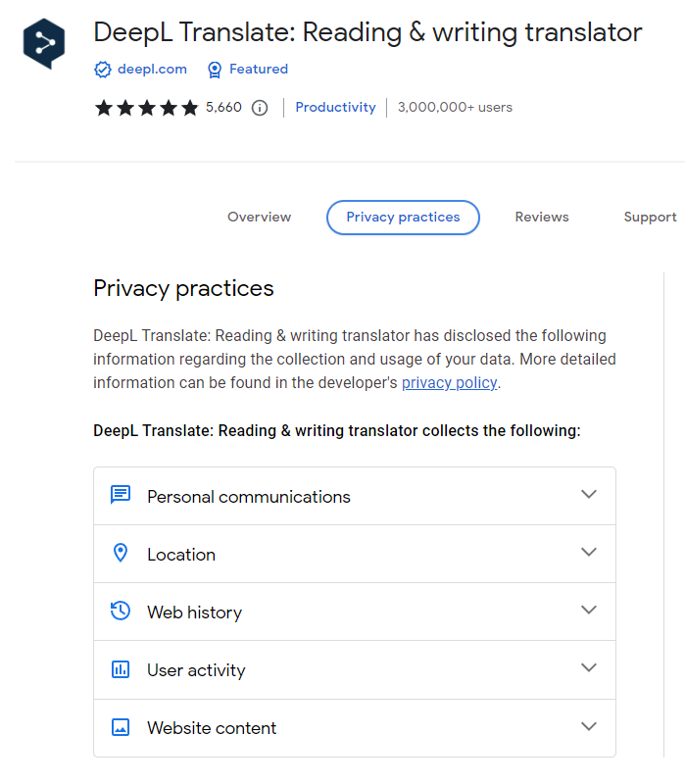Switch to the Overview tab
685x784 pixels.
259,217
